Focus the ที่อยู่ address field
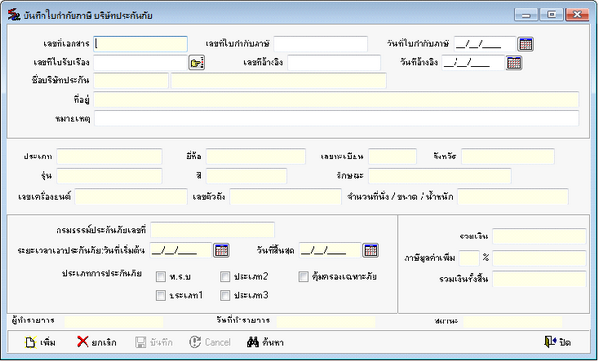 click(336, 100)
